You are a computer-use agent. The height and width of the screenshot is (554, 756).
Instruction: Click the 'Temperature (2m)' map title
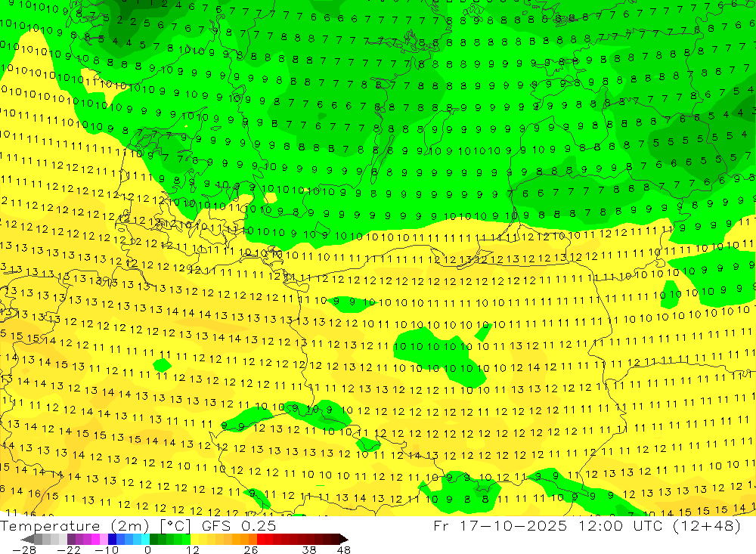[75, 525]
